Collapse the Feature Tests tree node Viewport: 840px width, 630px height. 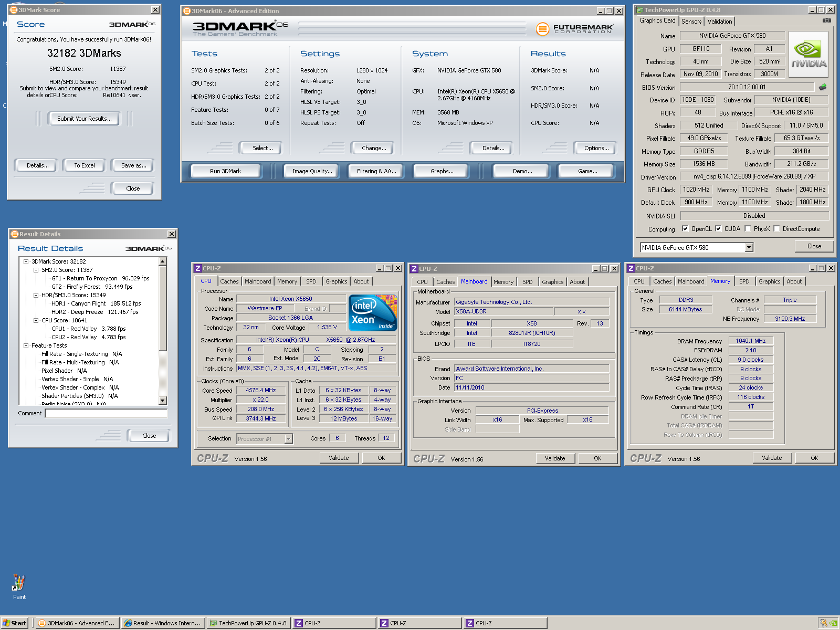point(26,345)
